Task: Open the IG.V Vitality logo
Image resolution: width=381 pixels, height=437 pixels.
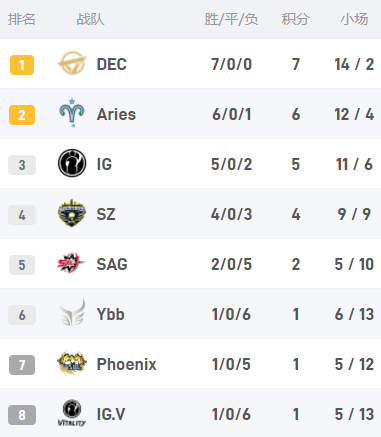Action: pyautogui.click(x=72, y=413)
